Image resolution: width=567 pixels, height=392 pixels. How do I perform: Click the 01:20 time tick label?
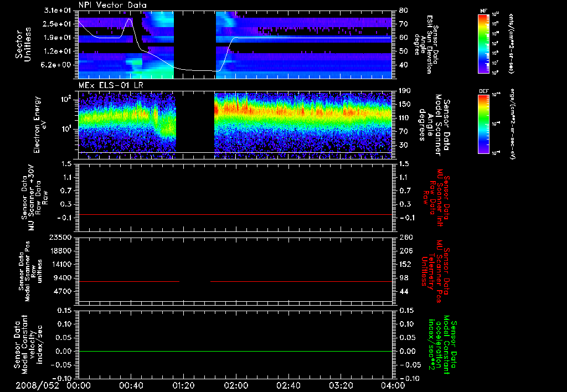[183, 385]
